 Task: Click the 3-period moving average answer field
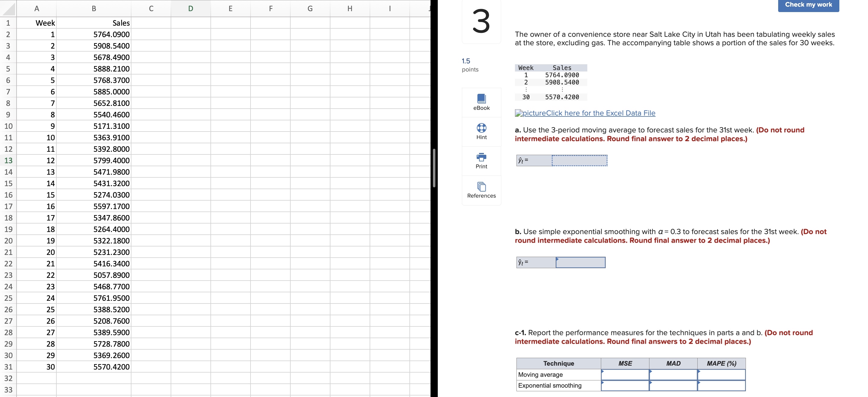579,160
